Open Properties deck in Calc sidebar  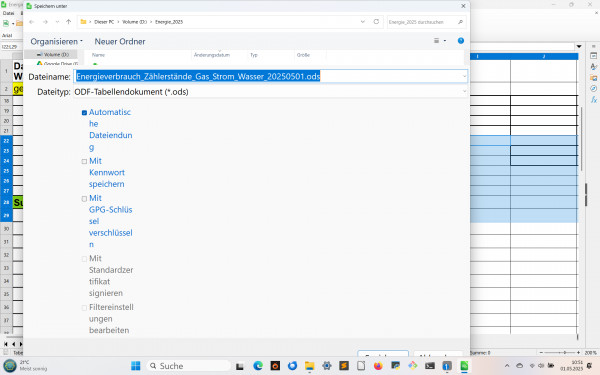[x=593, y=56]
